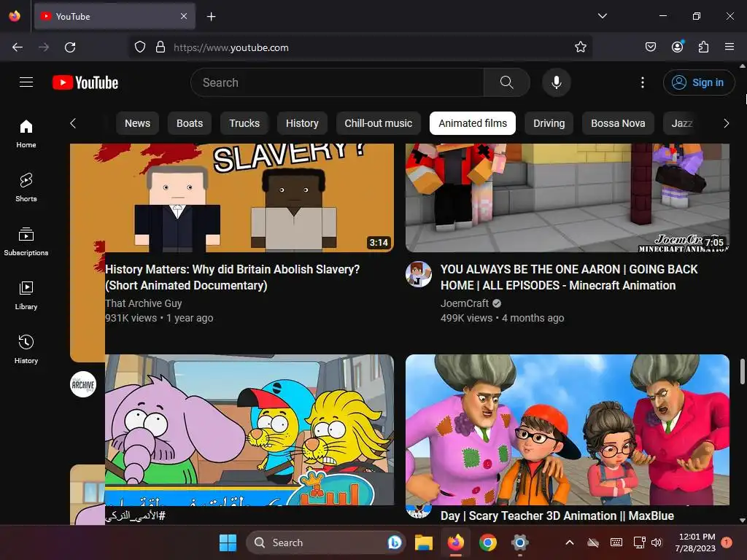747x560 pixels.
Task: Select the Chill-out music chip
Action: (379, 123)
